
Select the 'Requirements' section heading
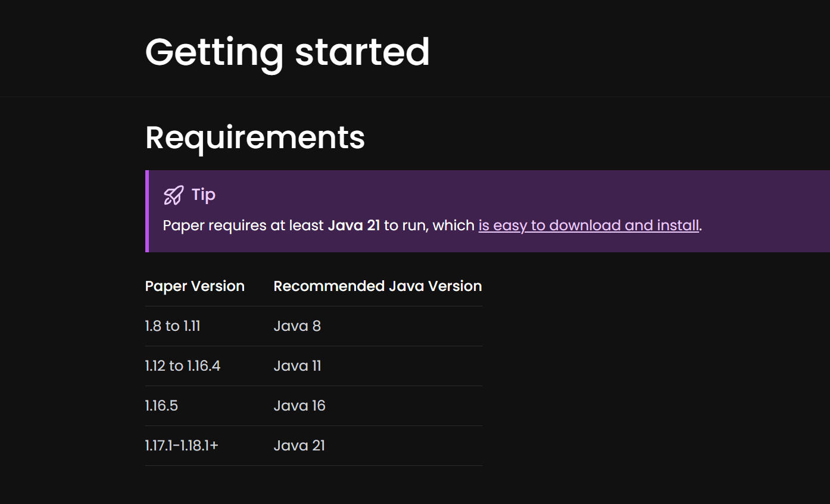(255, 137)
